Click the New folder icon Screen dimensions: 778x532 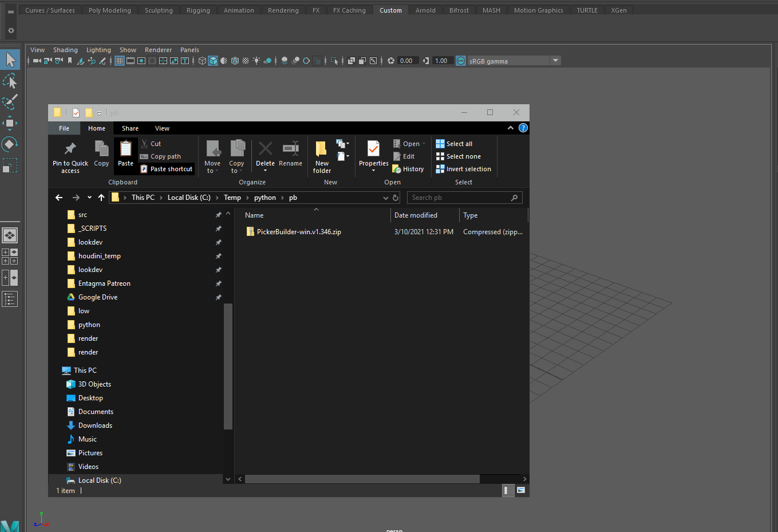coord(322,150)
